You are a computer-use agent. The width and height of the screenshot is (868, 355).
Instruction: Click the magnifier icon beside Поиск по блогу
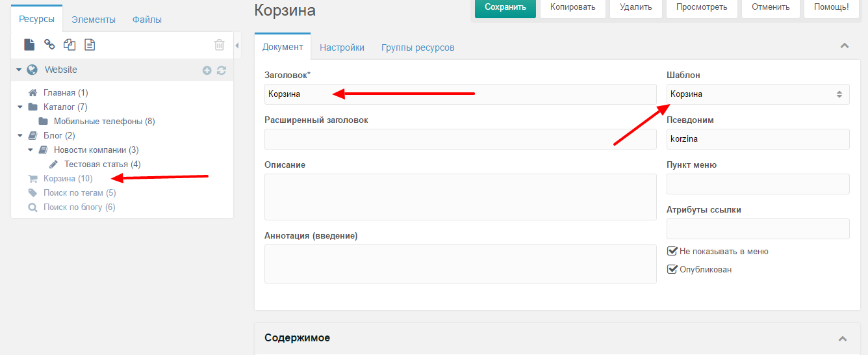point(32,207)
